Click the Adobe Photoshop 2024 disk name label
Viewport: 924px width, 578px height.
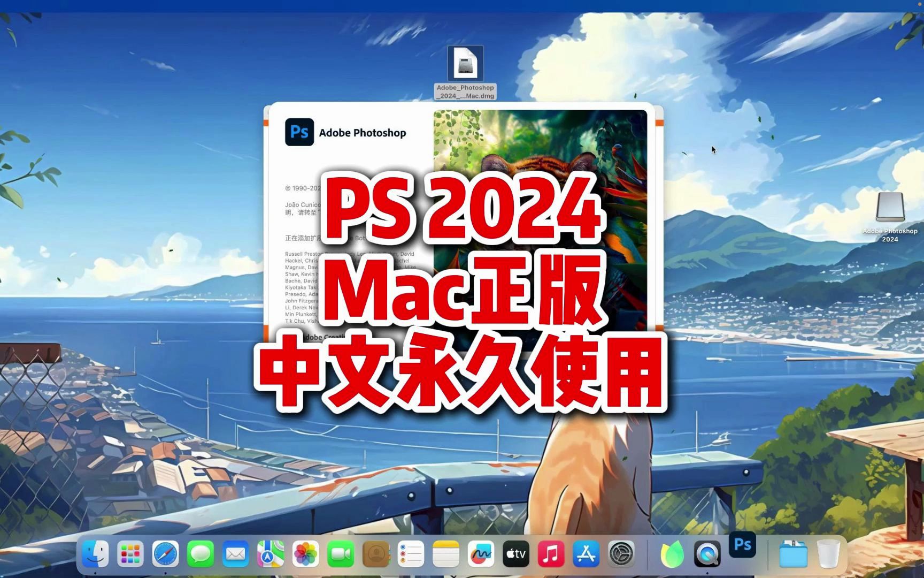click(x=890, y=235)
